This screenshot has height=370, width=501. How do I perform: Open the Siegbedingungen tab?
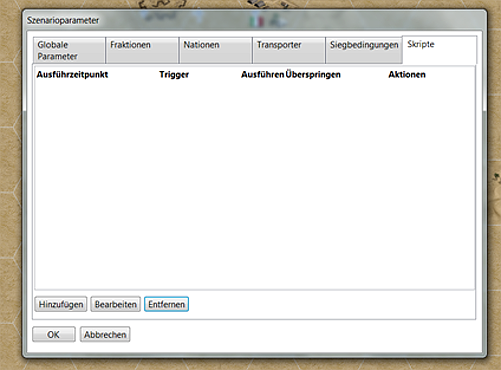pyautogui.click(x=364, y=50)
